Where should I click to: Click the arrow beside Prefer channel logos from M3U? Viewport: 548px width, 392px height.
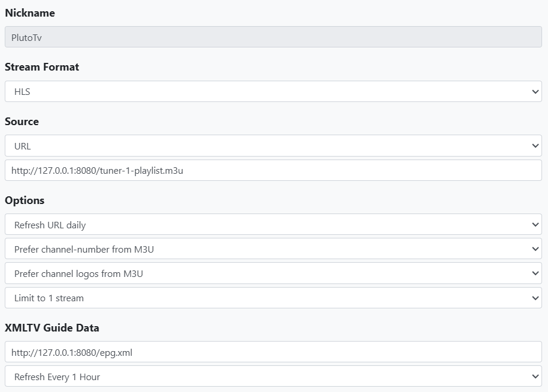[x=536, y=273]
